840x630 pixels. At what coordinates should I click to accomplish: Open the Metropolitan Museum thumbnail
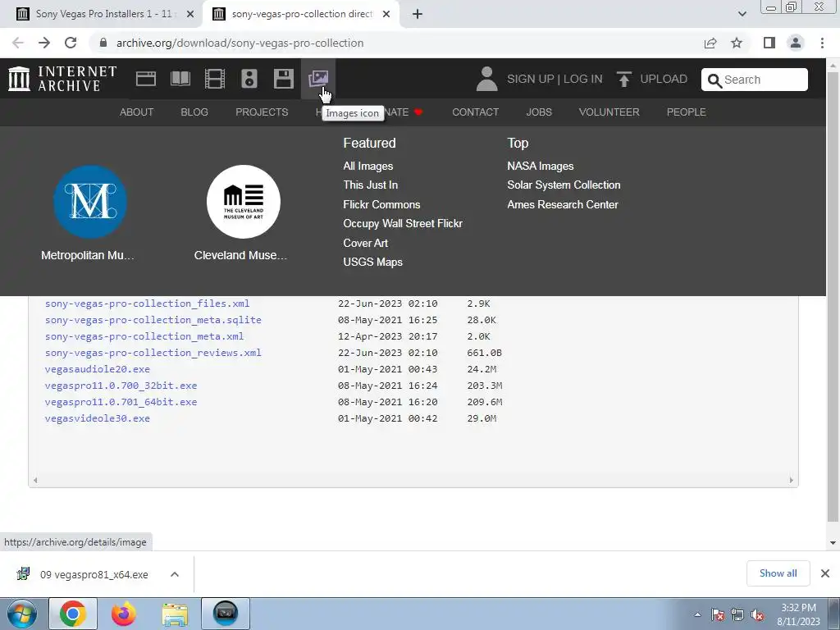coord(90,202)
